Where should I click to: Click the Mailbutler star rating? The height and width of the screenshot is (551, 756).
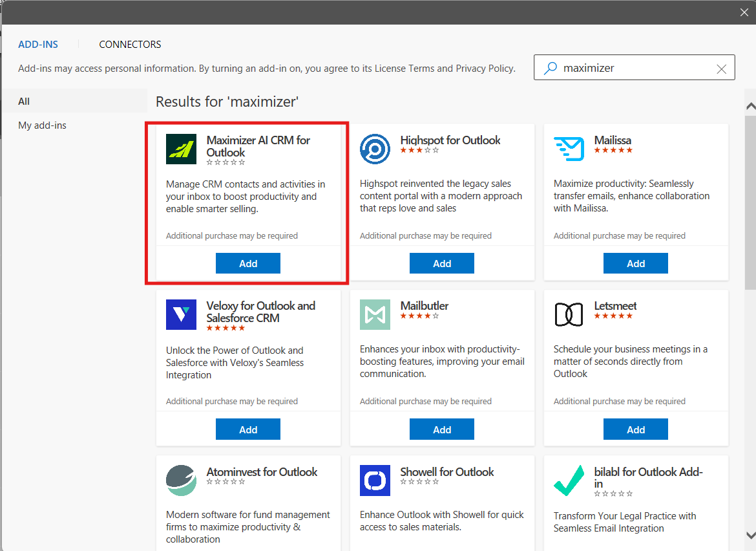click(419, 316)
